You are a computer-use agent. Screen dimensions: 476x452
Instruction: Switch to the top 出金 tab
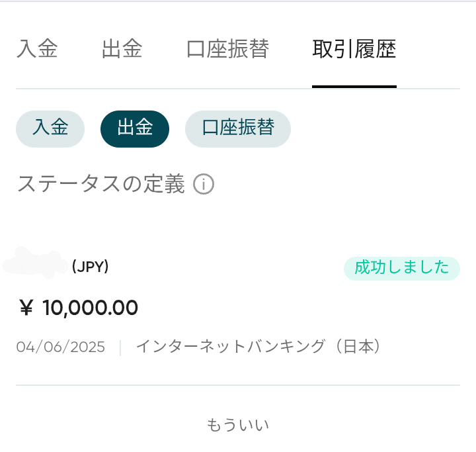(x=122, y=48)
